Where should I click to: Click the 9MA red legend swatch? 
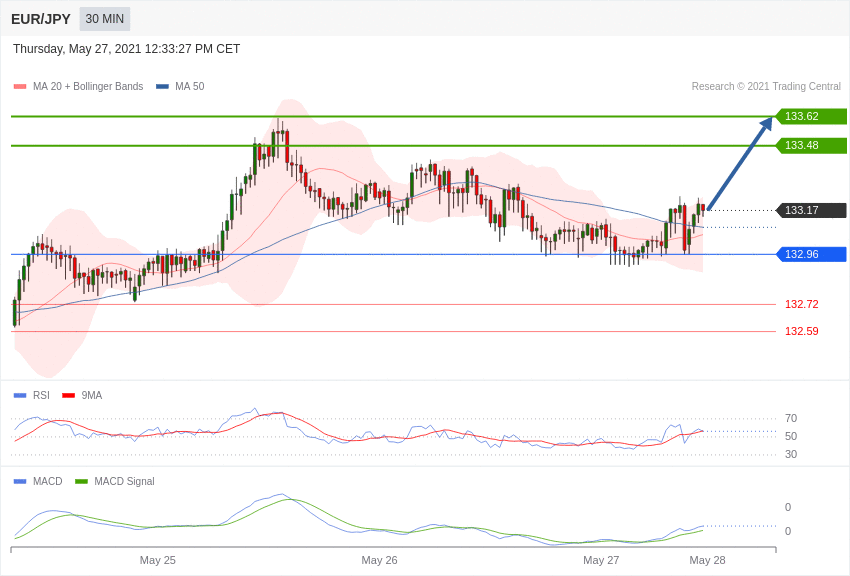pyautogui.click(x=69, y=396)
